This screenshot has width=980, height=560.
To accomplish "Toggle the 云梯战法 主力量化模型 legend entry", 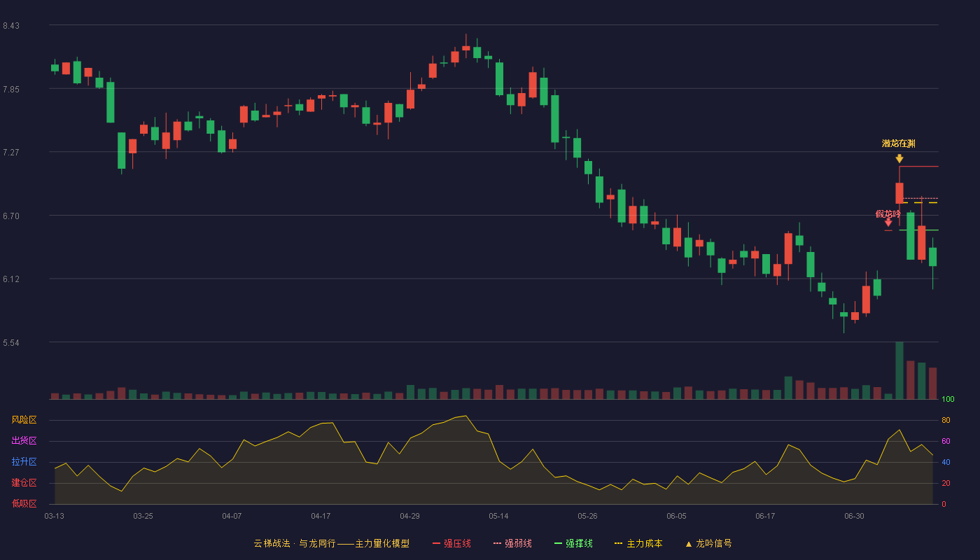I will (x=332, y=543).
